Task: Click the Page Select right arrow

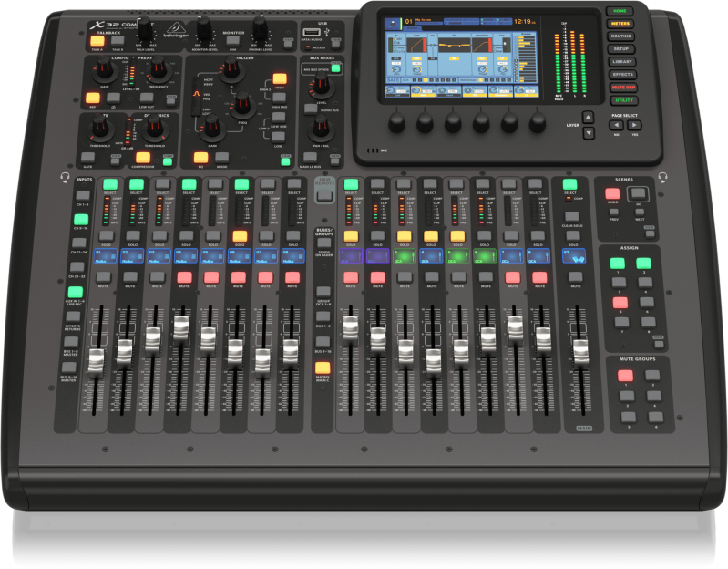Action: 634,125
